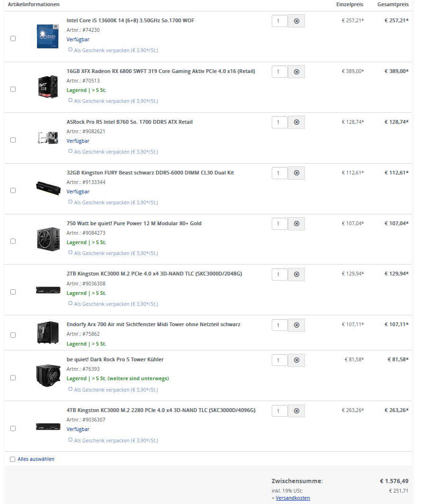Edit quantity field for Intel Core i5 13600K
Screen dimensions: 423x504
pos(280,21)
